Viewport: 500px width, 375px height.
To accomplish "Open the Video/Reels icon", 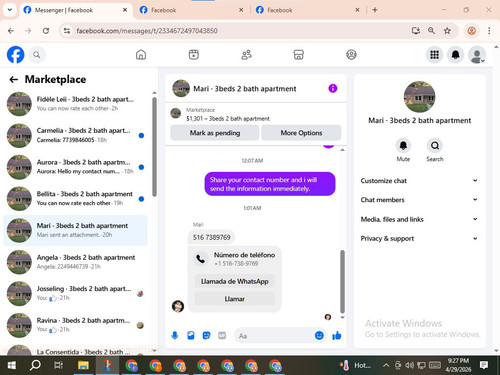I will pyautogui.click(x=194, y=55).
